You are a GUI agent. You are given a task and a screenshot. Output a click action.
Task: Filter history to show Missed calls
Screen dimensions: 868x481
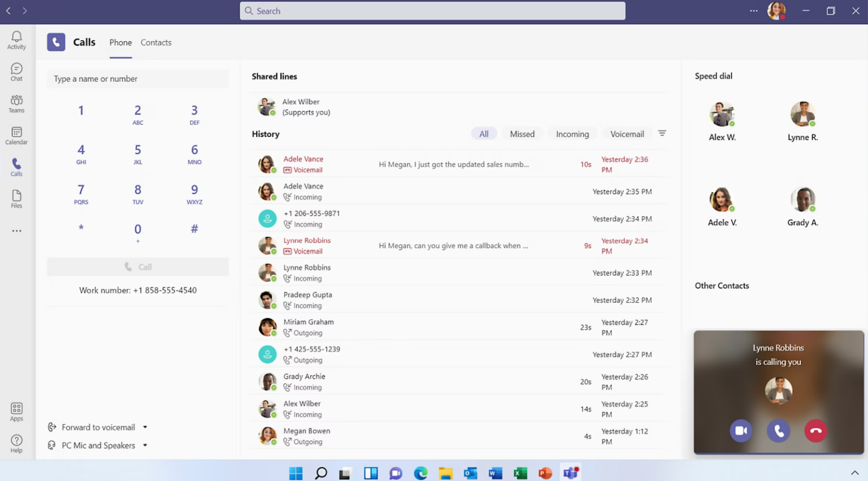522,134
